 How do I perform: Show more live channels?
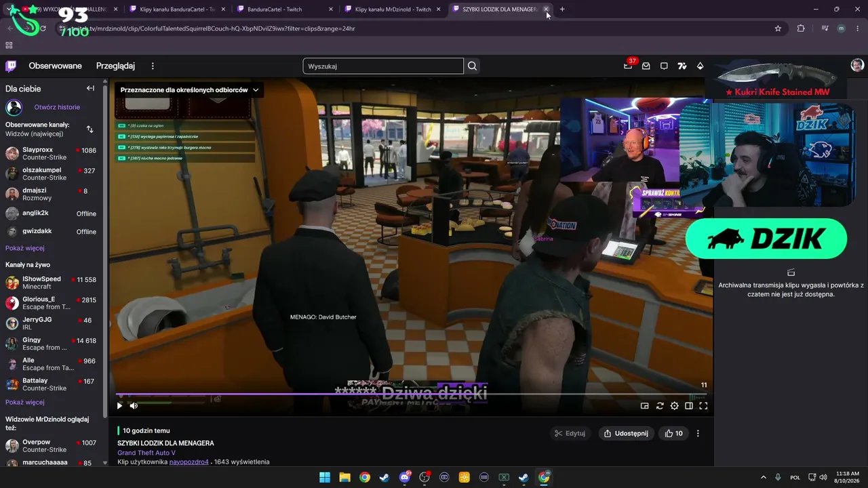pos(25,402)
